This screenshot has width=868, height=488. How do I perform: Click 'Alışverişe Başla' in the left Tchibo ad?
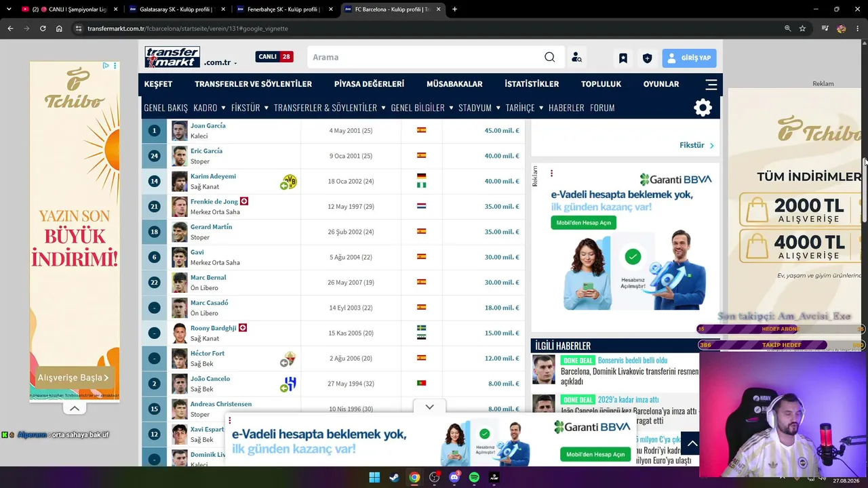tap(73, 378)
